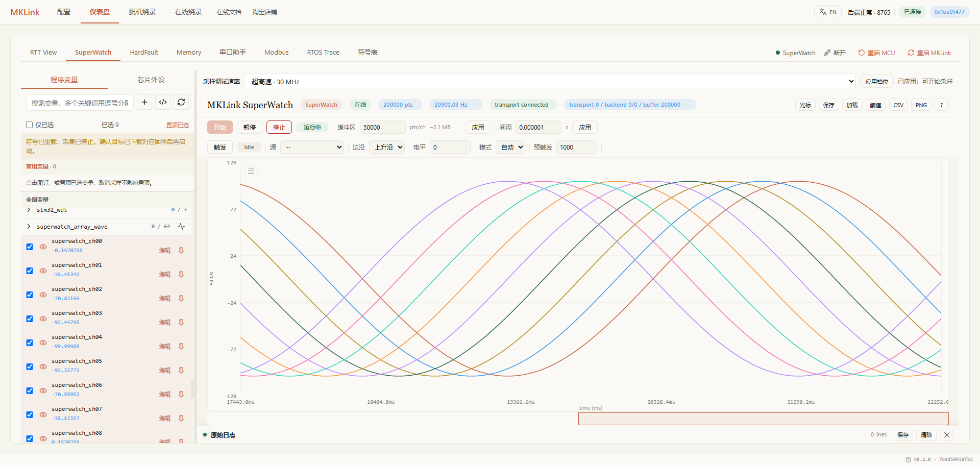Click the time range overview slider bar
980x465 pixels.
(x=763, y=419)
